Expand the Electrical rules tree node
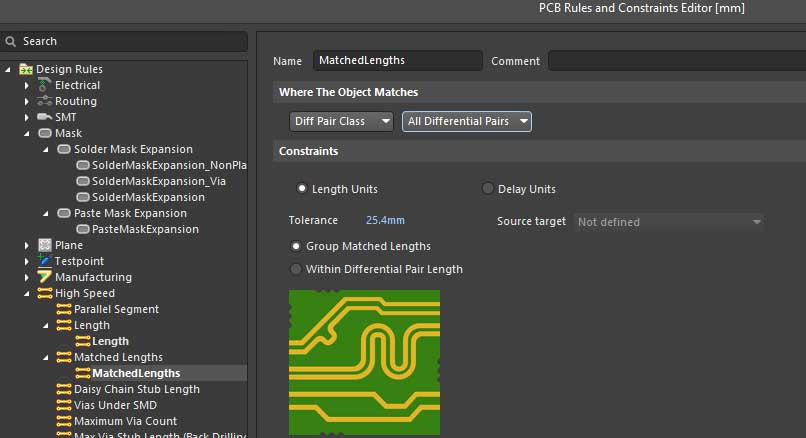Image resolution: width=806 pixels, height=438 pixels. tap(28, 85)
